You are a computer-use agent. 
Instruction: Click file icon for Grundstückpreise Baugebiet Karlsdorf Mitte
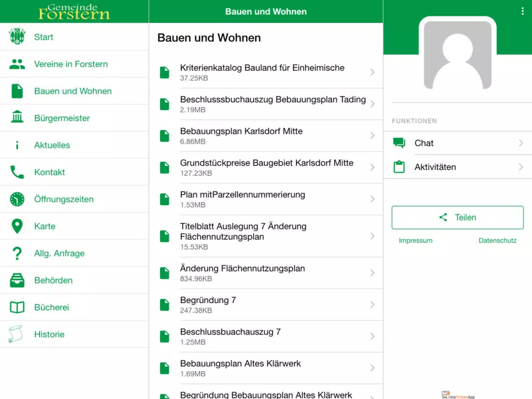coord(164,168)
